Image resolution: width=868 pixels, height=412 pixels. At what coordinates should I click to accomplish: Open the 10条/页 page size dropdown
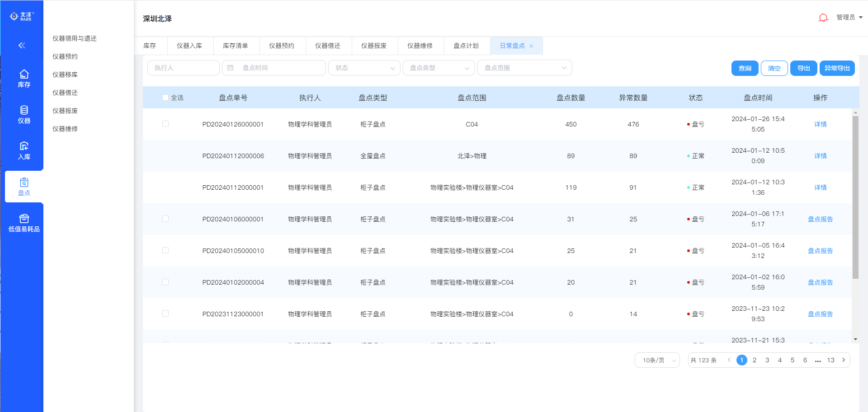coord(657,360)
